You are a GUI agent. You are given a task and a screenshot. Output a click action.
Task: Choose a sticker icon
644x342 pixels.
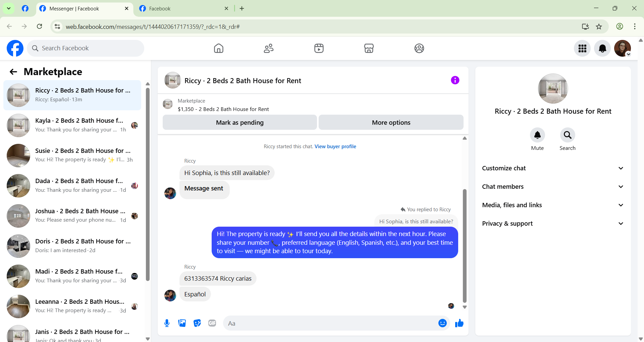pos(197,323)
